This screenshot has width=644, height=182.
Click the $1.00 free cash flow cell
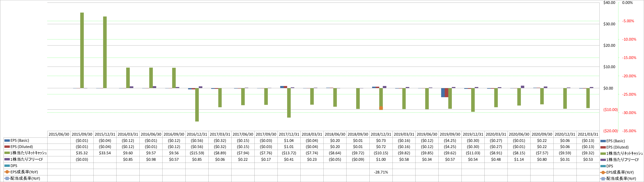tap(381, 159)
